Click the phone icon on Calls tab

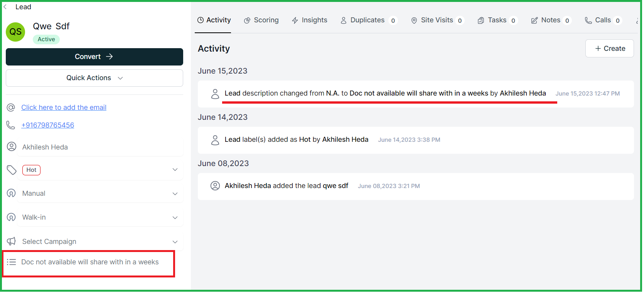click(588, 20)
